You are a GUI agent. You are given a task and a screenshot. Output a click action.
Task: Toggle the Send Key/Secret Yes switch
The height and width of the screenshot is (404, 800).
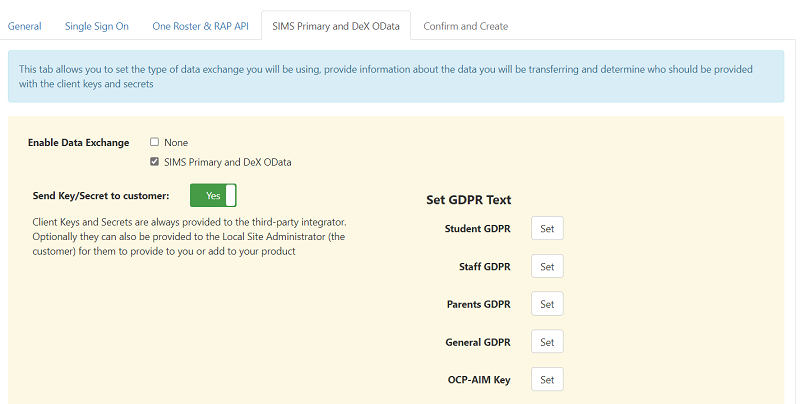213,195
